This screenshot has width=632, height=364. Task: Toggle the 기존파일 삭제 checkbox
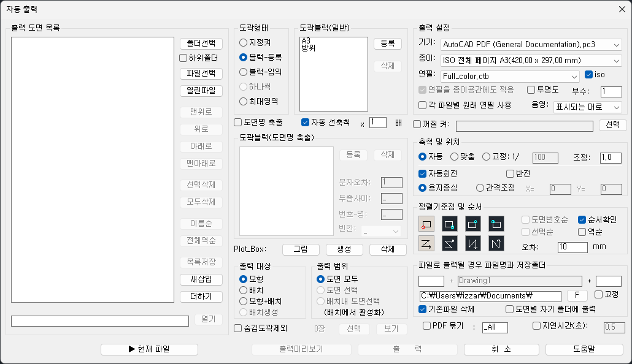coord(447,309)
